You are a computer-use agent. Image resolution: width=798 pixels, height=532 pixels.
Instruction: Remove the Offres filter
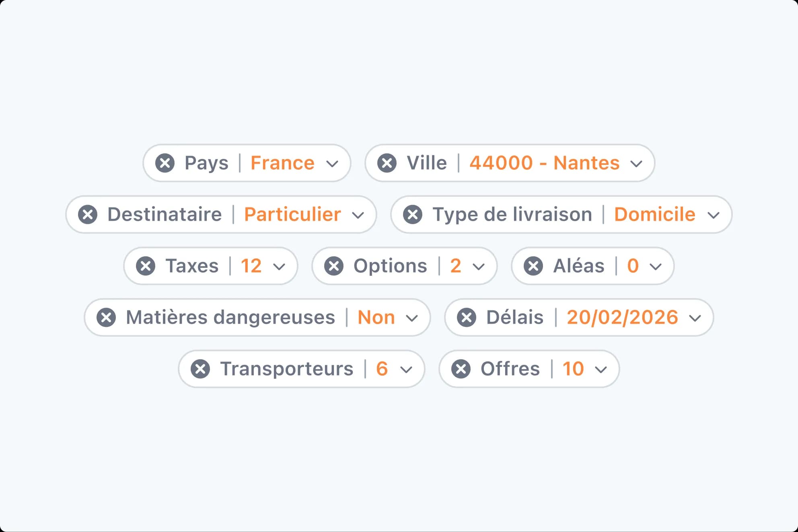[462, 369]
